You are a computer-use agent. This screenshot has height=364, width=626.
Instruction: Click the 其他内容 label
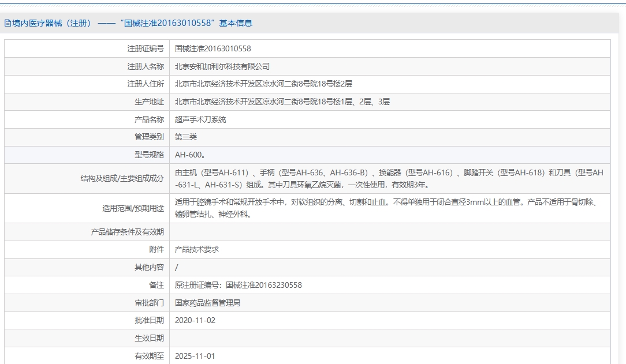tap(150, 268)
